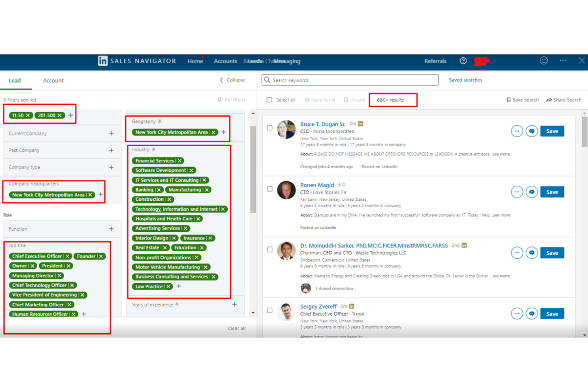Check the box for Bruce T. Dugan Sr.
This screenshot has height=392, width=588.
coord(269,128)
